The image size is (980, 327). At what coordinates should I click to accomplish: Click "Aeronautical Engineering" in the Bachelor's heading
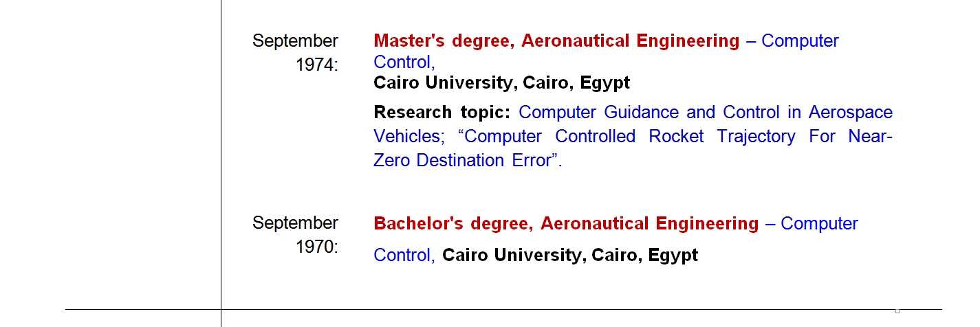pyautogui.click(x=649, y=224)
